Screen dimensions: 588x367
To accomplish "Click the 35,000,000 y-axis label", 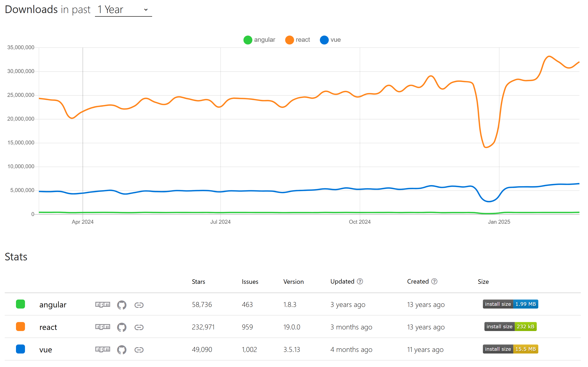I will click(x=21, y=47).
